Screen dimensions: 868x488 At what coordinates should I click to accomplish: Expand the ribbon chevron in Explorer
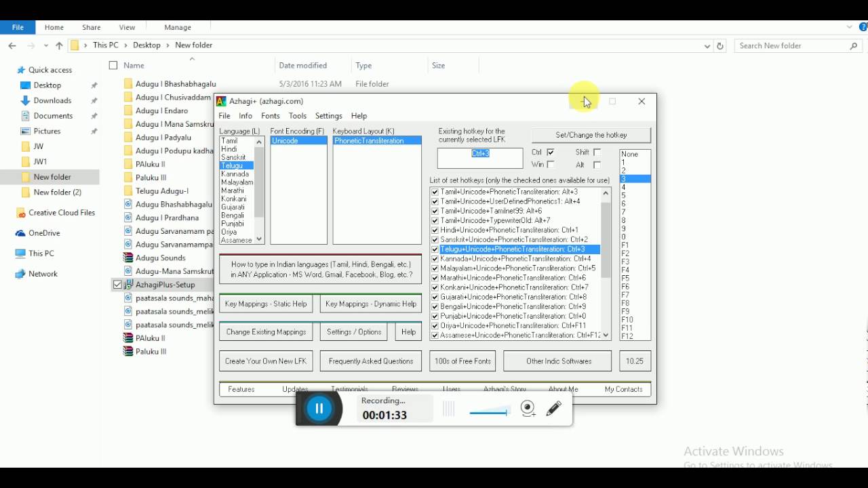[850, 27]
